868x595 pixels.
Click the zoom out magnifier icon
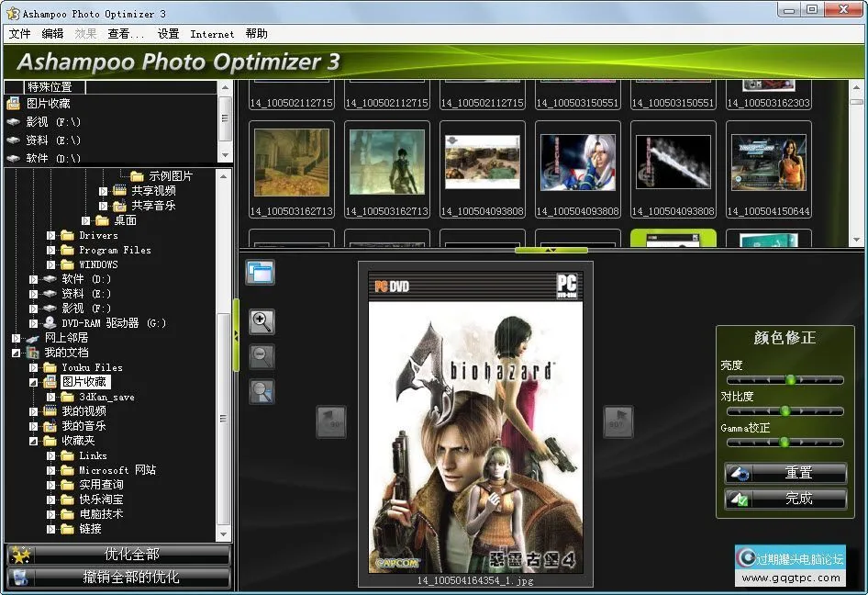click(262, 357)
